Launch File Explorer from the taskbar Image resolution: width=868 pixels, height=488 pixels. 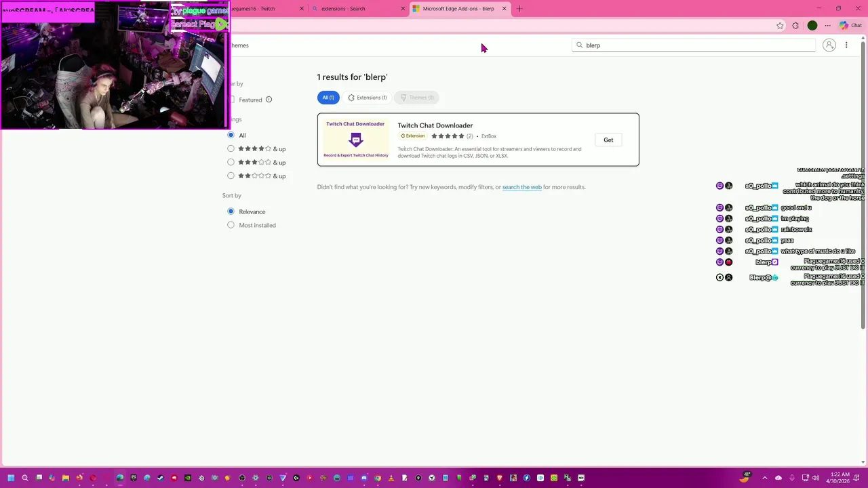66,478
